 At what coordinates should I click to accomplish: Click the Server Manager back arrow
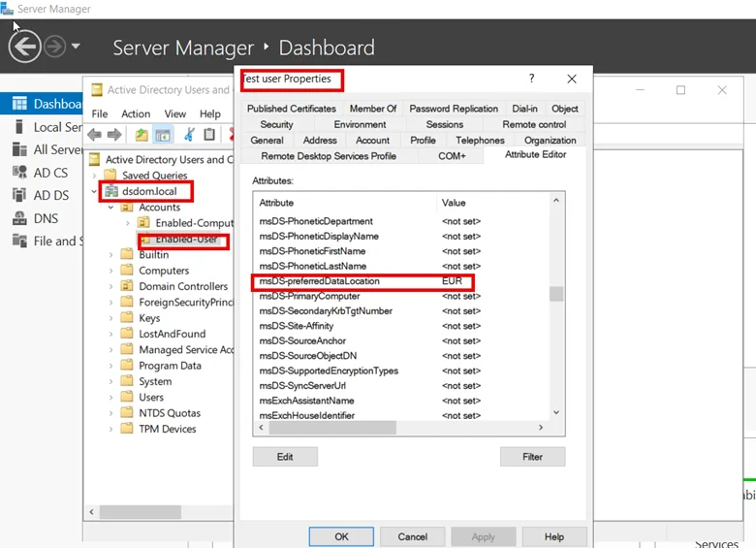point(25,46)
